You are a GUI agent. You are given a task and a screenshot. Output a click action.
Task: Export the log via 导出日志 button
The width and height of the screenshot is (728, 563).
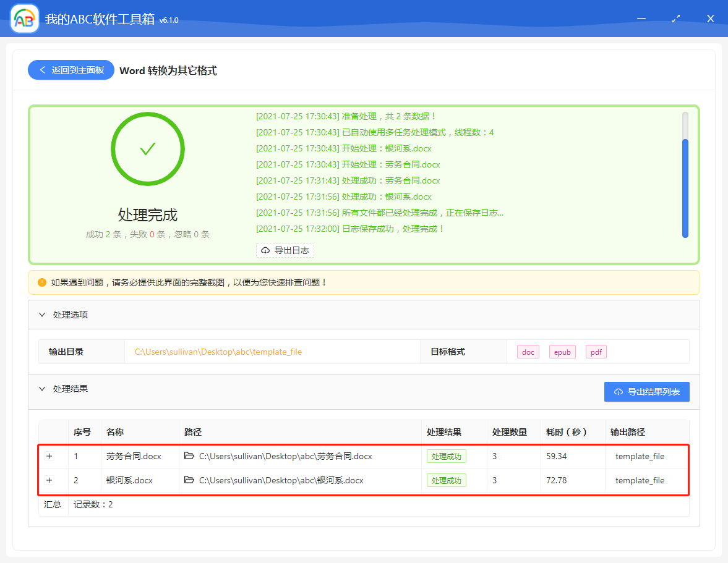[x=285, y=250]
